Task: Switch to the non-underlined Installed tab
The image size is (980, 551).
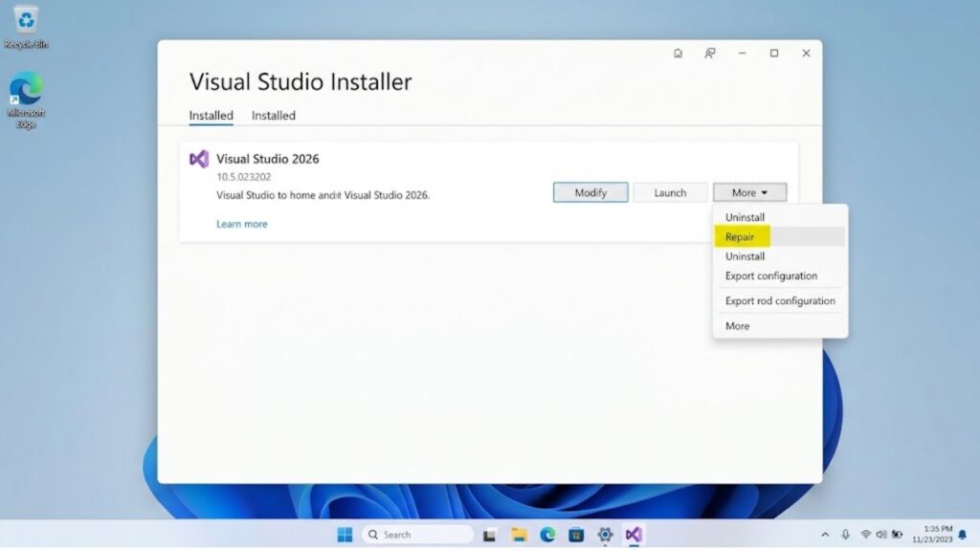Action: point(273,116)
